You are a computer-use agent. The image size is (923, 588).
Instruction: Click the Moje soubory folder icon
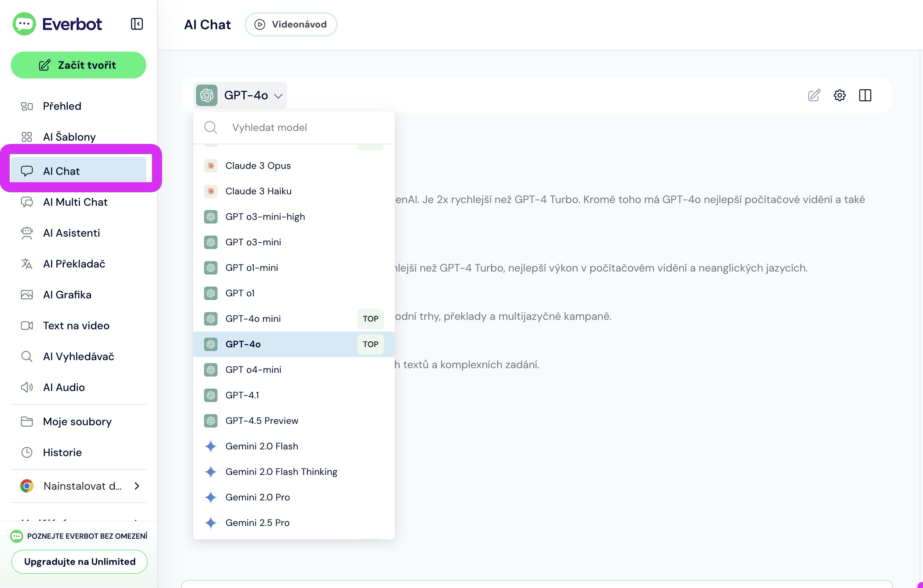coord(27,421)
